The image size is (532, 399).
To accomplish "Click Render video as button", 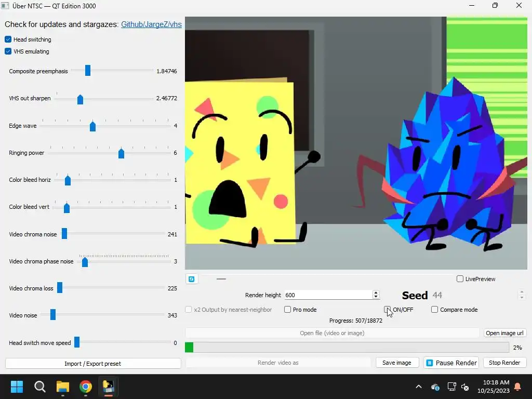I will point(278,363).
